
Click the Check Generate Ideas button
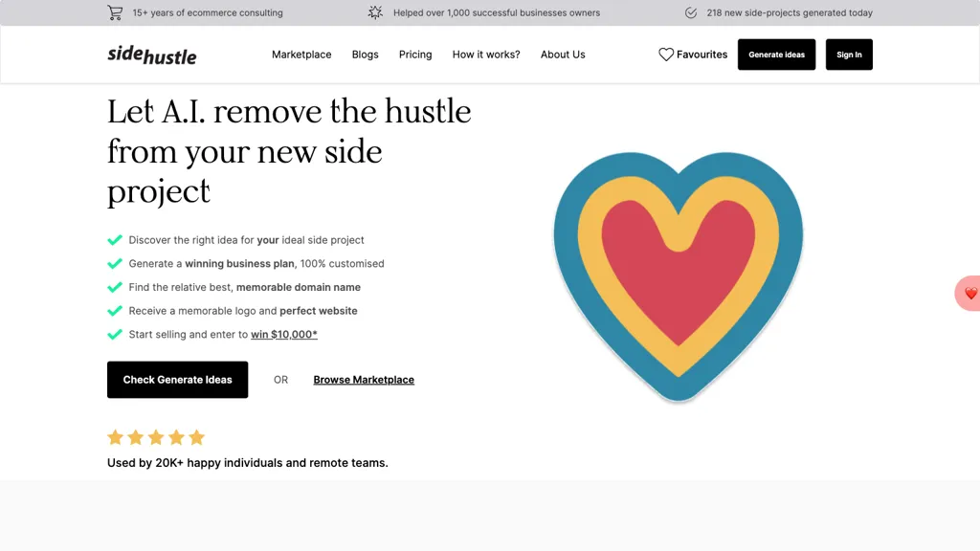177,380
